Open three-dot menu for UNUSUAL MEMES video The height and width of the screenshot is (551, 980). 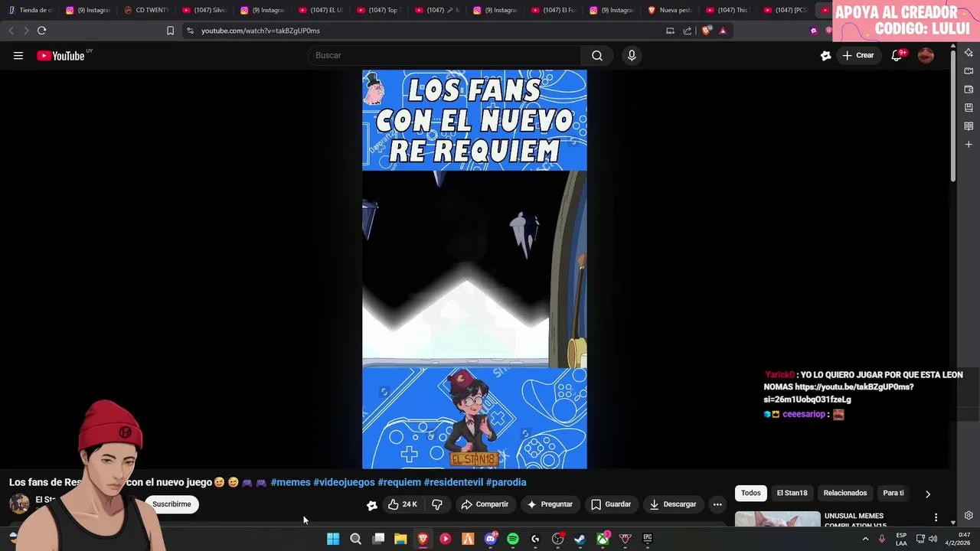coord(935,518)
